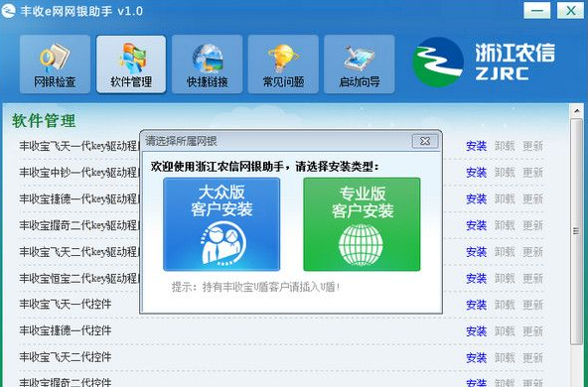Select 丰收宝恒宝二代key驱动程序 row text
This screenshot has height=387, width=588.
[79, 279]
